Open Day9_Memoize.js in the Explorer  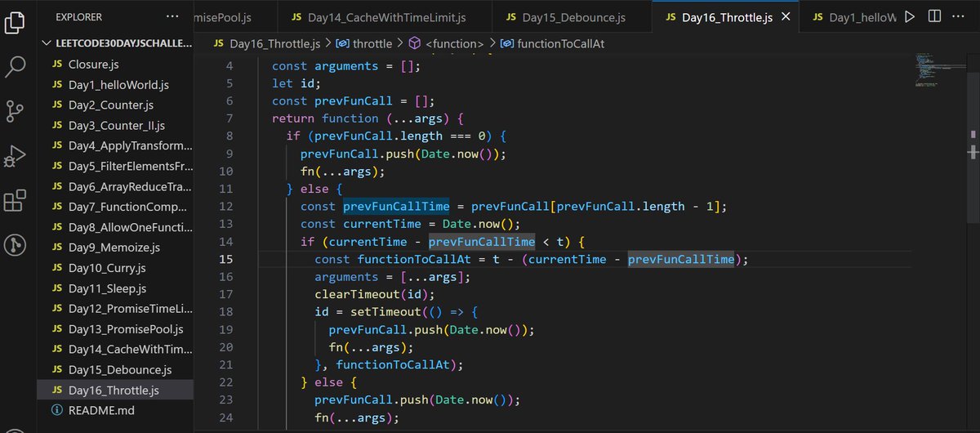(115, 248)
